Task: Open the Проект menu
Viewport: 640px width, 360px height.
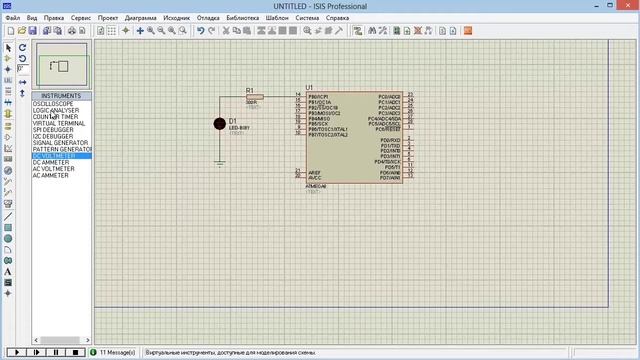Action: pos(108,18)
